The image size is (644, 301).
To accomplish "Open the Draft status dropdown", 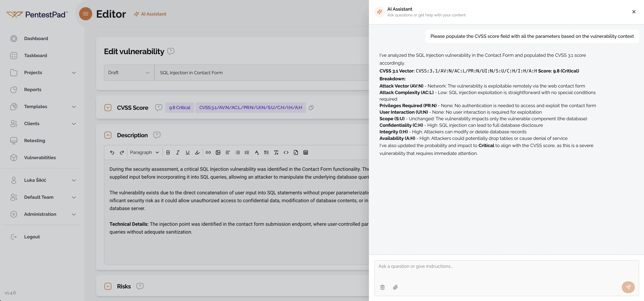I will point(129,73).
